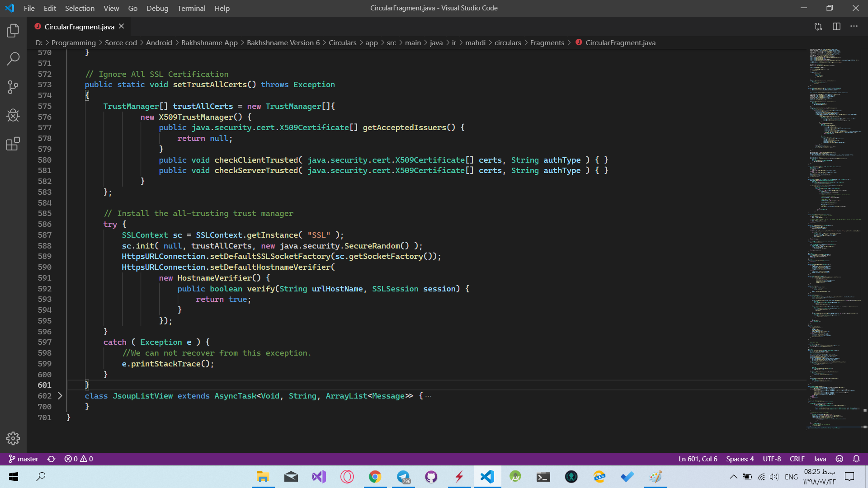This screenshot has width=868, height=488.
Task: Open the Search view in the activity bar
Action: point(13,58)
